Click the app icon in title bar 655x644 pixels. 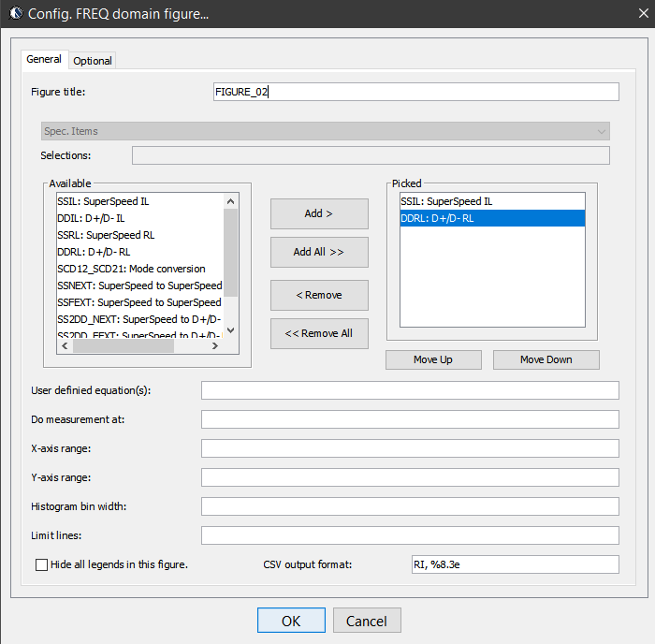point(14,14)
